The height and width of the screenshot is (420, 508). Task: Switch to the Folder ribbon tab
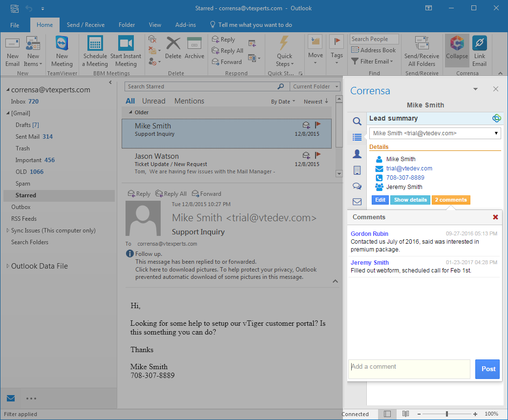pyautogui.click(x=127, y=25)
